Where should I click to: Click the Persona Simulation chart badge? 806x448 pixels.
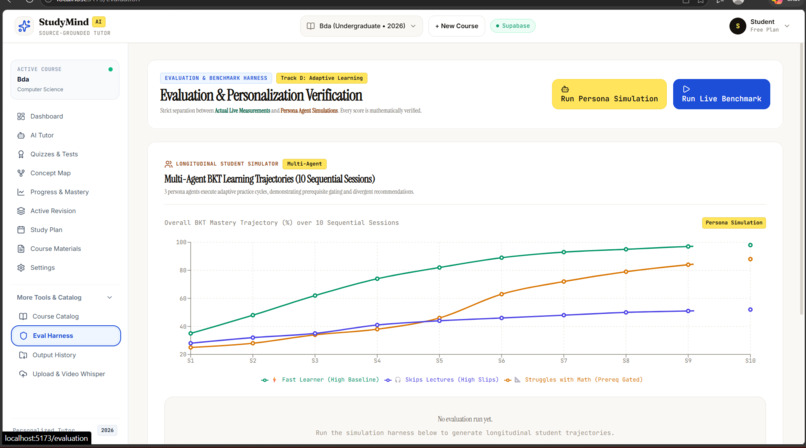734,222
